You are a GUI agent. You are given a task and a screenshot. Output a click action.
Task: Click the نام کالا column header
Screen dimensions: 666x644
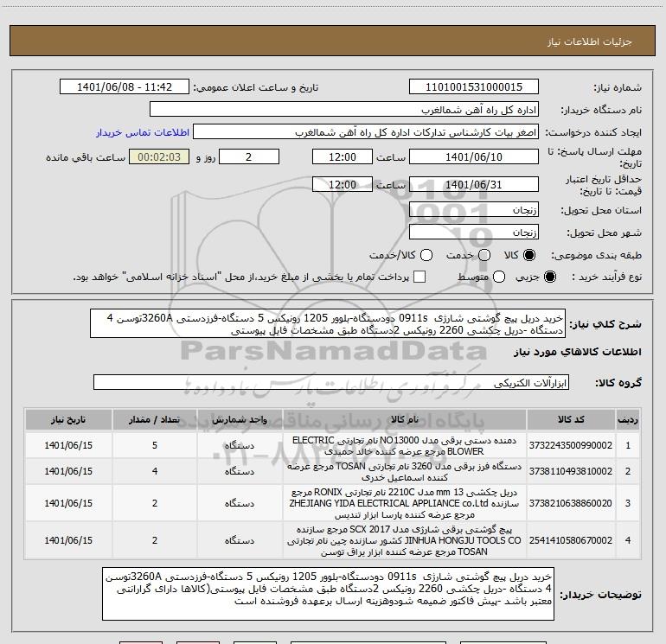(405, 419)
